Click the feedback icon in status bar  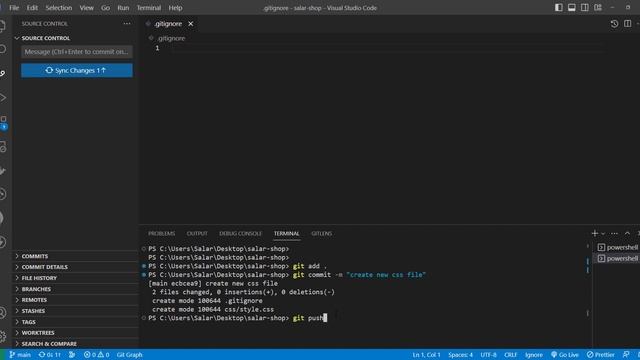[x=626, y=355]
